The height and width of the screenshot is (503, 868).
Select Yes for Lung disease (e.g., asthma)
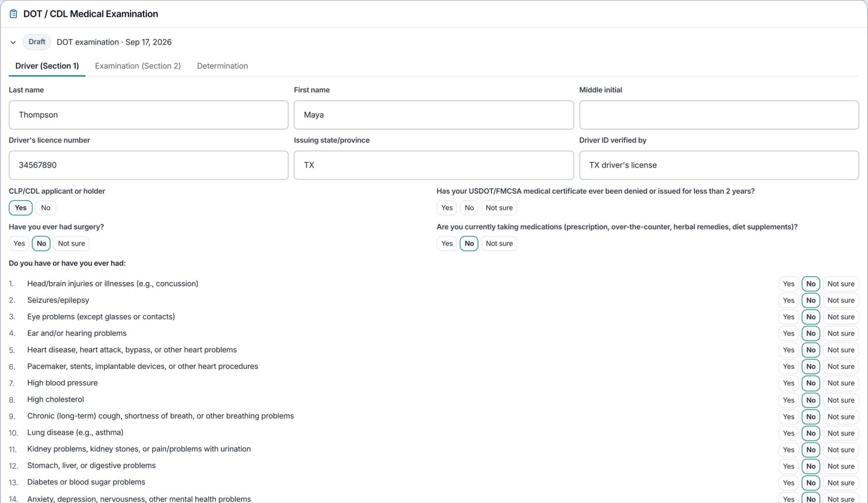point(789,433)
